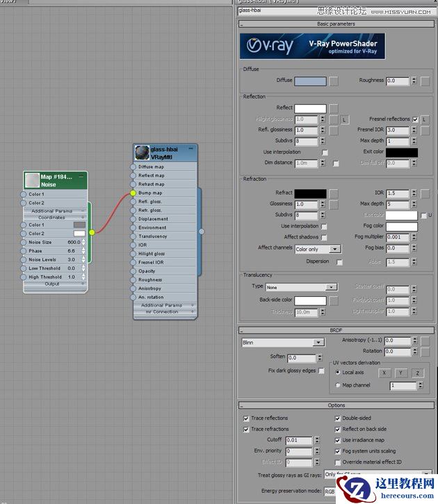Click the Refract map slot button
The width and height of the screenshot is (438, 504).
coord(334,193)
